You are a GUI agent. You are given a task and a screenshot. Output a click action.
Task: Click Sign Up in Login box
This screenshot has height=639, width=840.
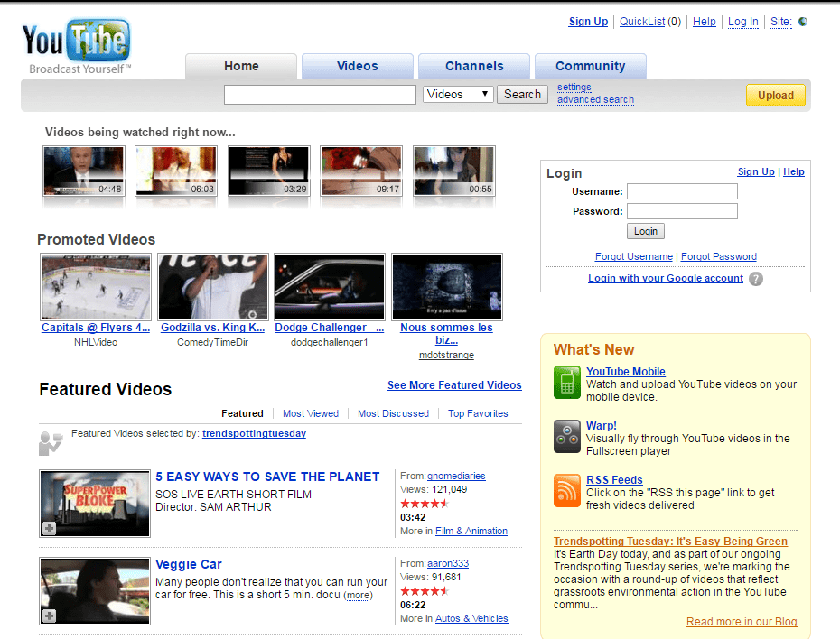coord(756,171)
